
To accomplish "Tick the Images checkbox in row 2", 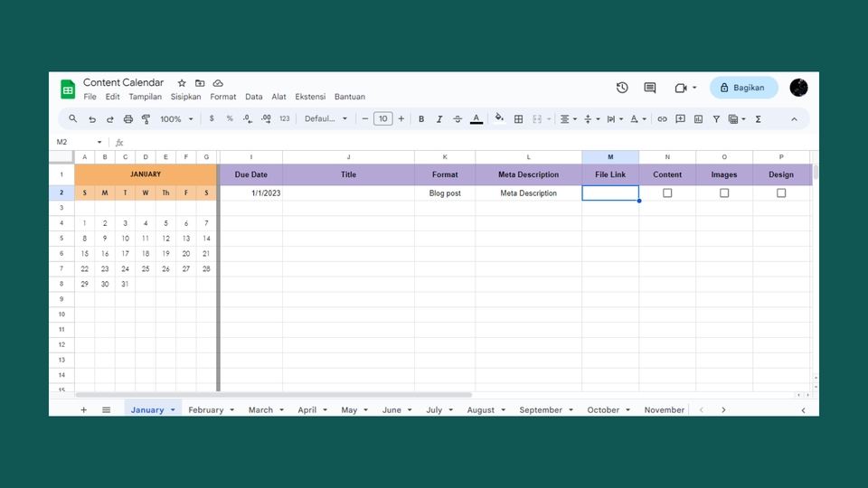I will click(724, 193).
